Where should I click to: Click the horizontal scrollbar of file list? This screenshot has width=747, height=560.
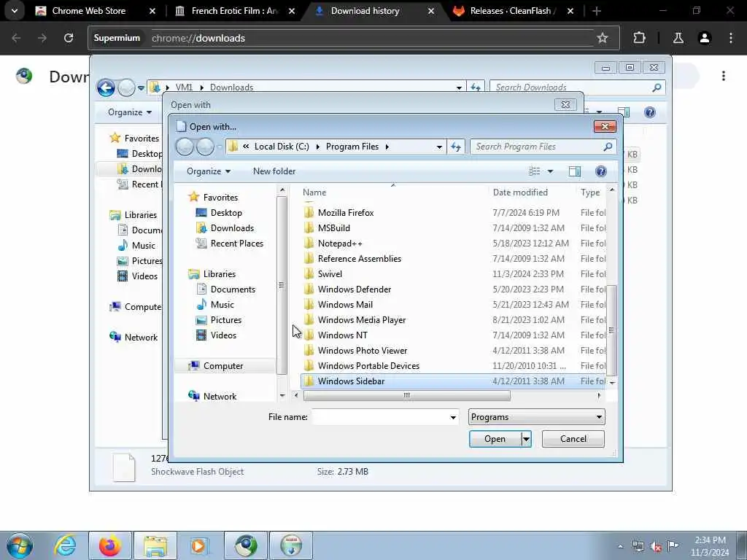click(x=406, y=395)
